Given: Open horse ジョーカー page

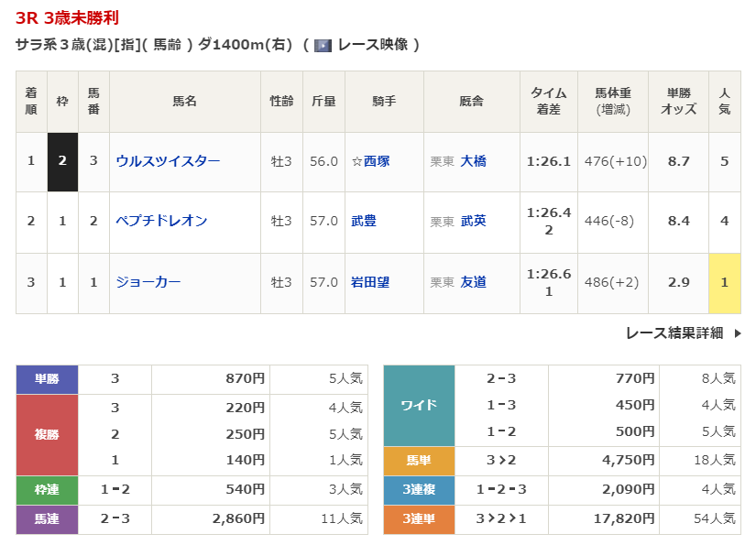Looking at the screenshot, I should click(148, 282).
